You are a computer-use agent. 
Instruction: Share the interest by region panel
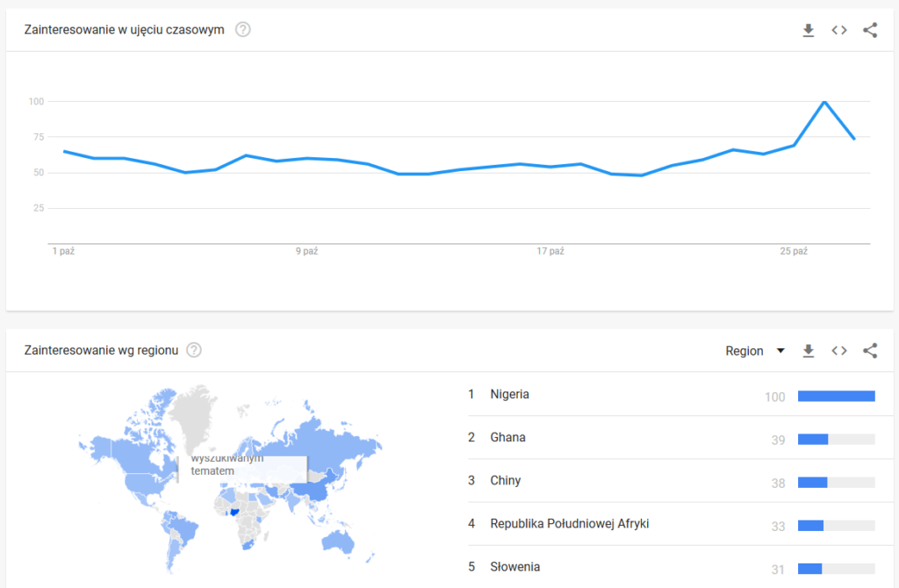pos(870,351)
